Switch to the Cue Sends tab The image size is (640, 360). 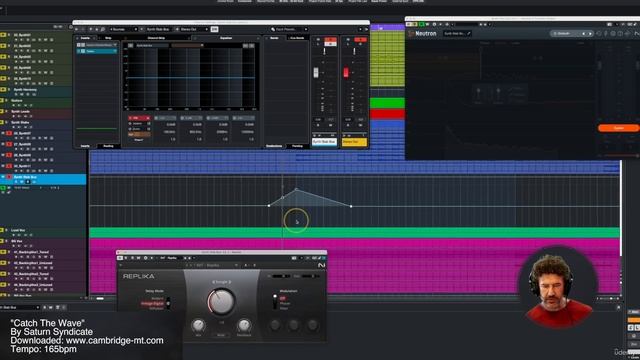click(297, 38)
